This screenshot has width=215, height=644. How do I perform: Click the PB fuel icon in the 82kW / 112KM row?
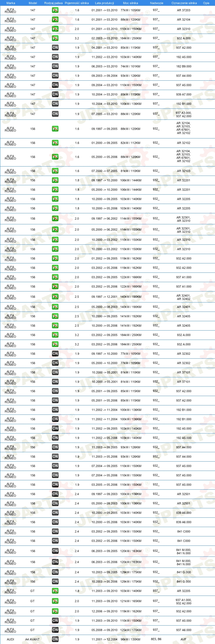(55, 143)
